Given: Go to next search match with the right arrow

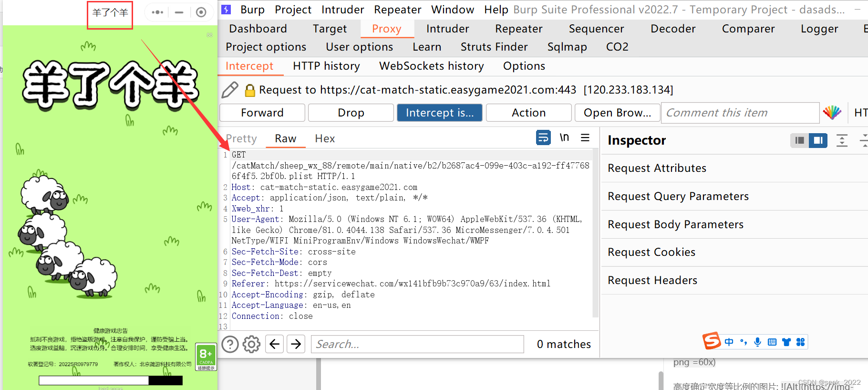Looking at the screenshot, I should click(x=296, y=344).
